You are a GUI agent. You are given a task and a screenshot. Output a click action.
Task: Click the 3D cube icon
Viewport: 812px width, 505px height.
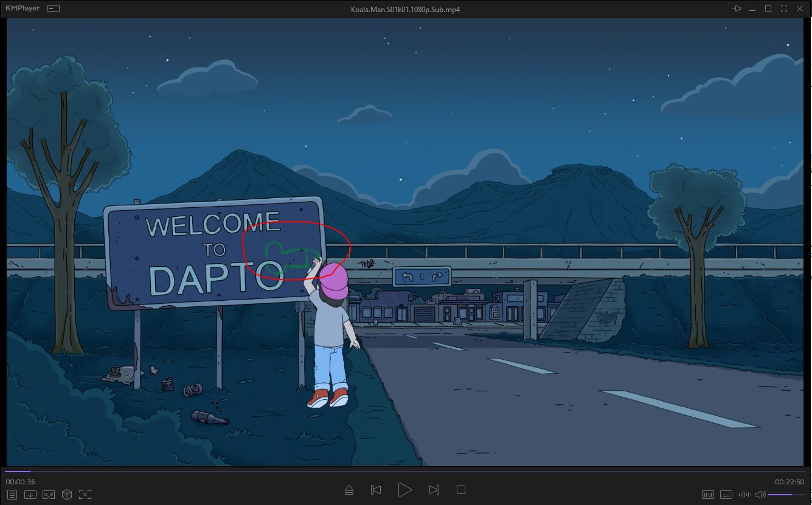(x=67, y=495)
